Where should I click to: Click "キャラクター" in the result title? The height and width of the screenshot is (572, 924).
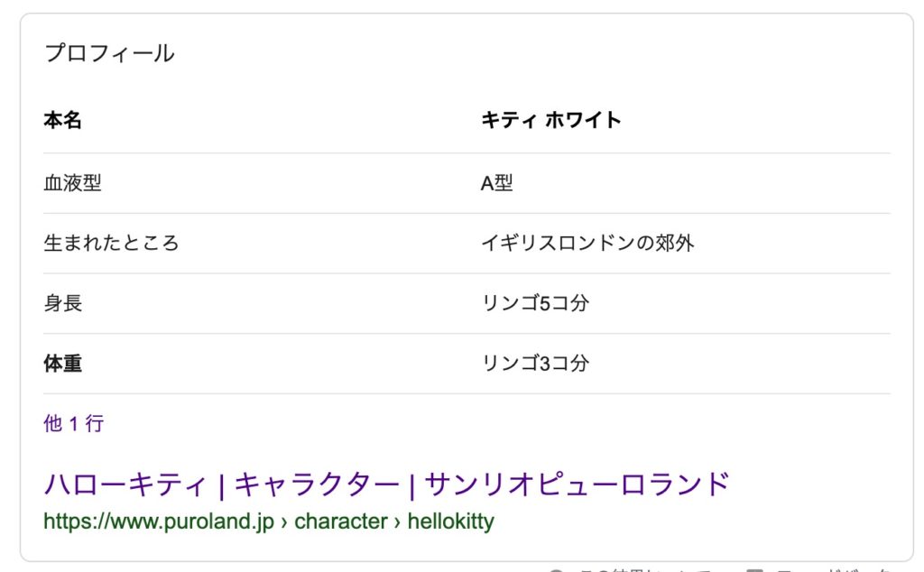coord(317,484)
